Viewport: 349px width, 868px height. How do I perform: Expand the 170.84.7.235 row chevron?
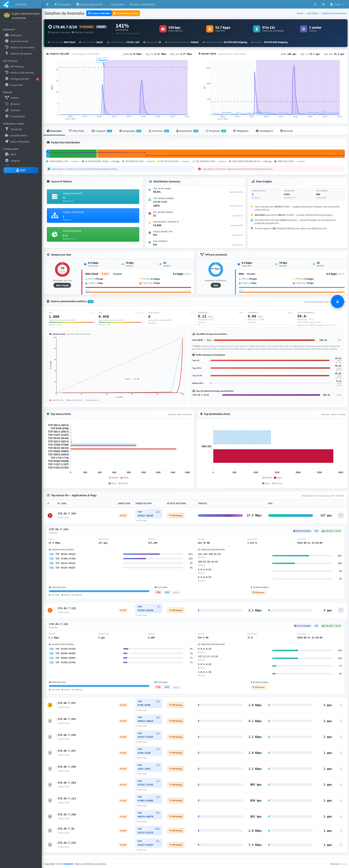coord(341,737)
